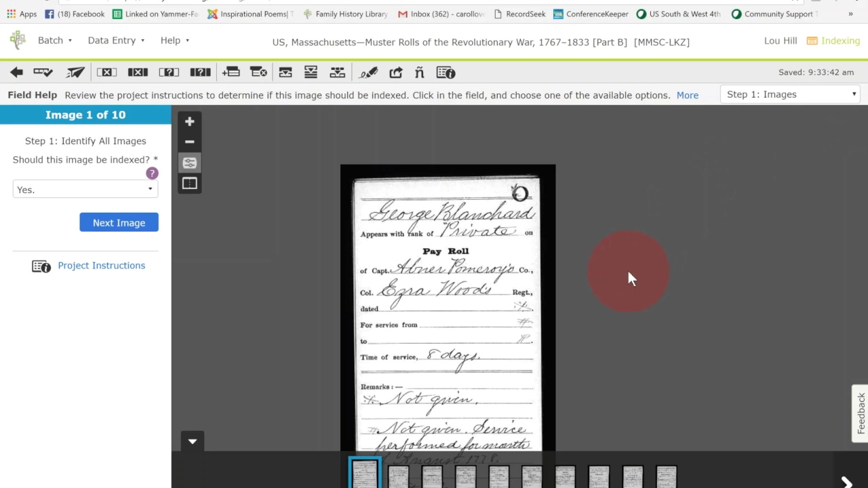This screenshot has height=488, width=868.
Task: Click the FamilySearch tree logo
Action: (x=18, y=40)
